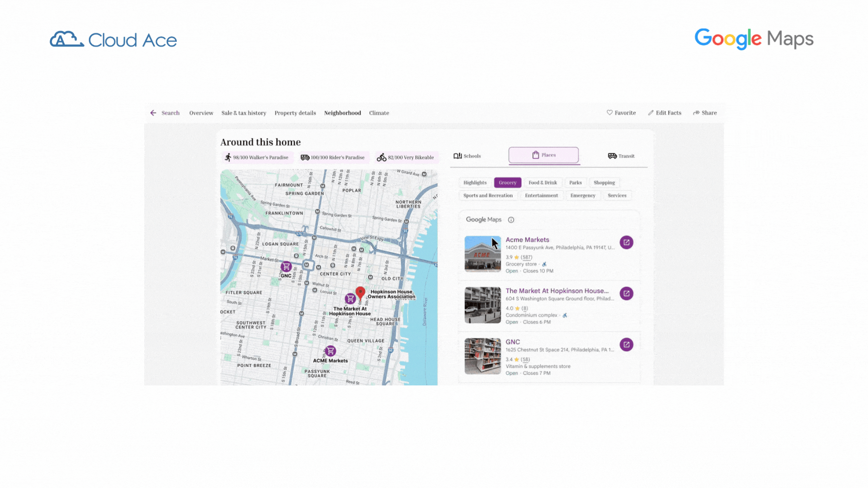Select the Parks filter chip

[x=575, y=183]
